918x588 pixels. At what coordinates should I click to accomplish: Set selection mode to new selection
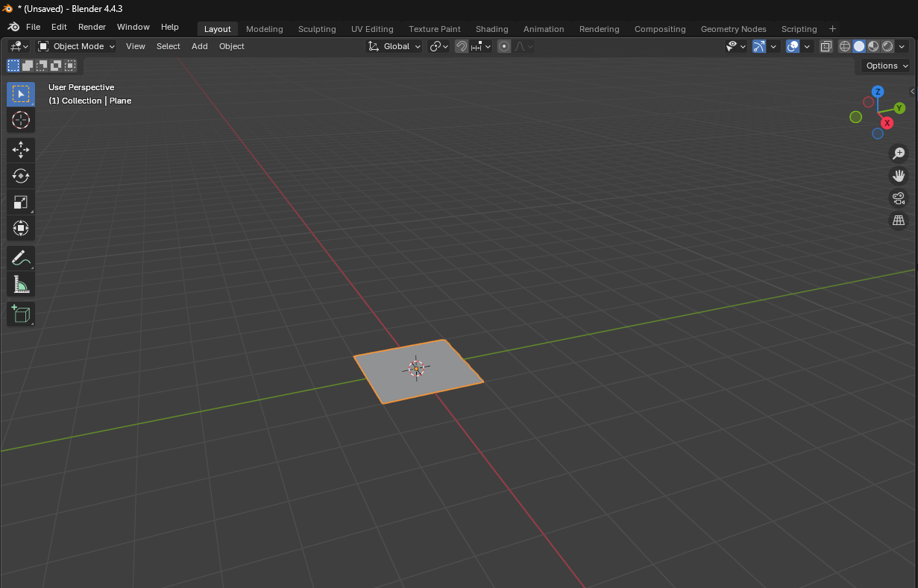tap(13, 66)
